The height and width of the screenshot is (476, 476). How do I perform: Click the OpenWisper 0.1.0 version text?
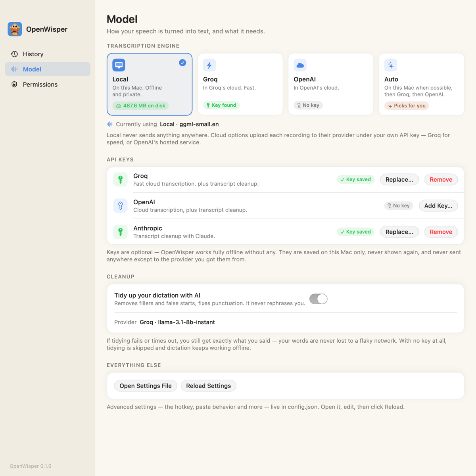pyautogui.click(x=31, y=466)
